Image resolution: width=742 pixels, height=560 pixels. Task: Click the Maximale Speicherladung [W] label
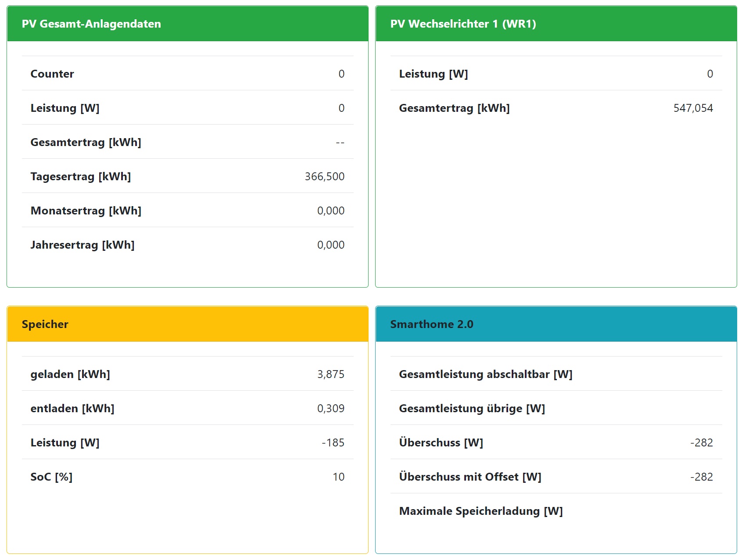coord(480,511)
